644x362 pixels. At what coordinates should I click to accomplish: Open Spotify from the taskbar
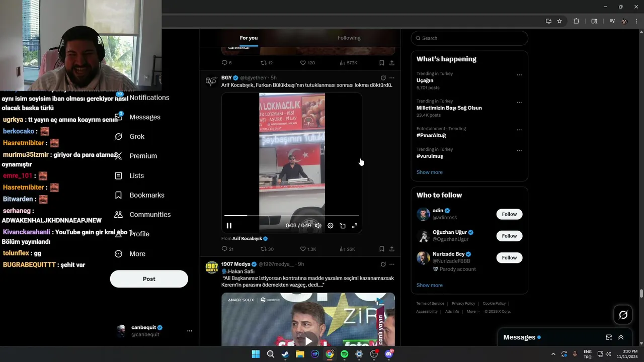(x=344, y=354)
